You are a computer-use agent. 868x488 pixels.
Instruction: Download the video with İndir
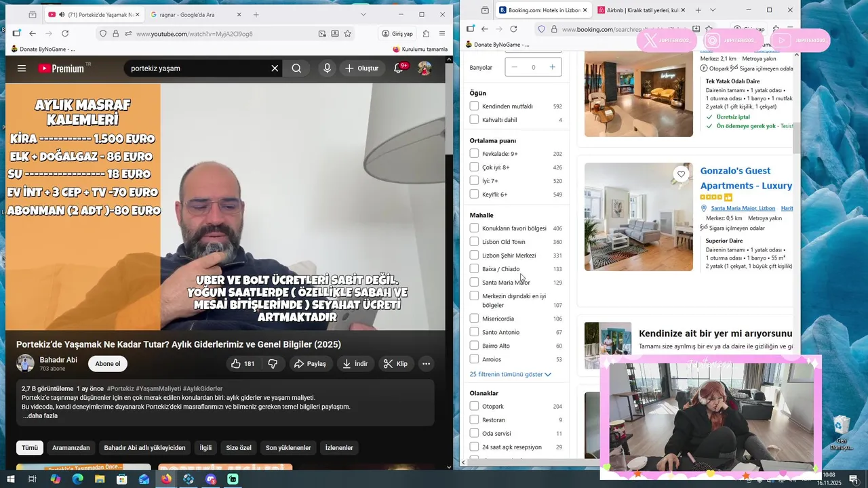point(355,364)
